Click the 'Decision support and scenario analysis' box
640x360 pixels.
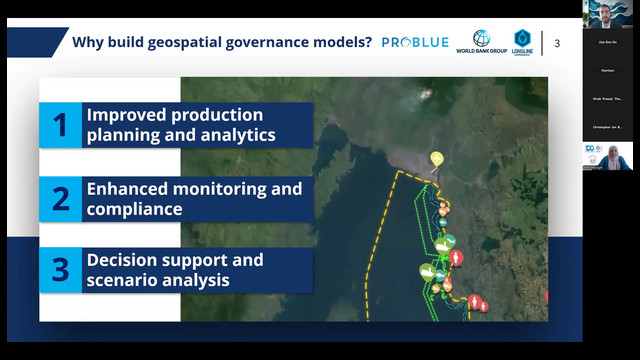(176, 270)
